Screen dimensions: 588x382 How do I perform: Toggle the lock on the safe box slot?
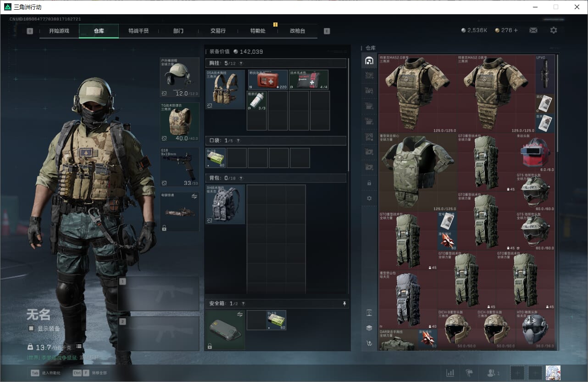pos(210,346)
